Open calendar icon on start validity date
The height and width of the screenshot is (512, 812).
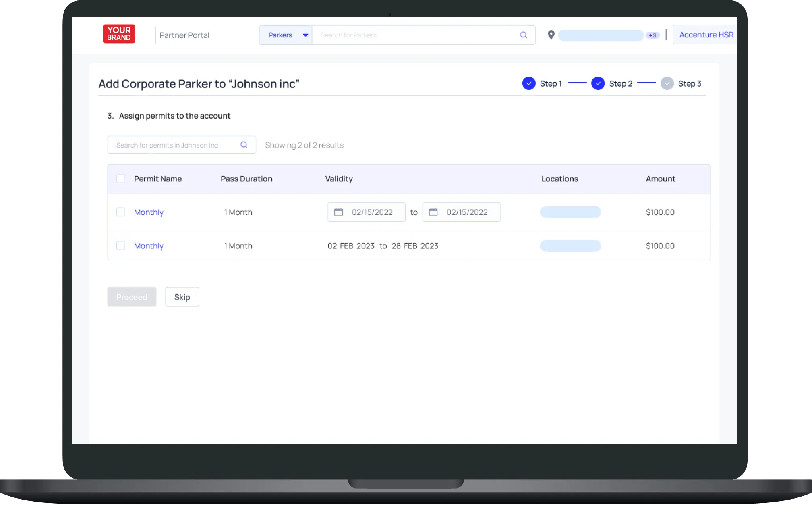(x=338, y=212)
